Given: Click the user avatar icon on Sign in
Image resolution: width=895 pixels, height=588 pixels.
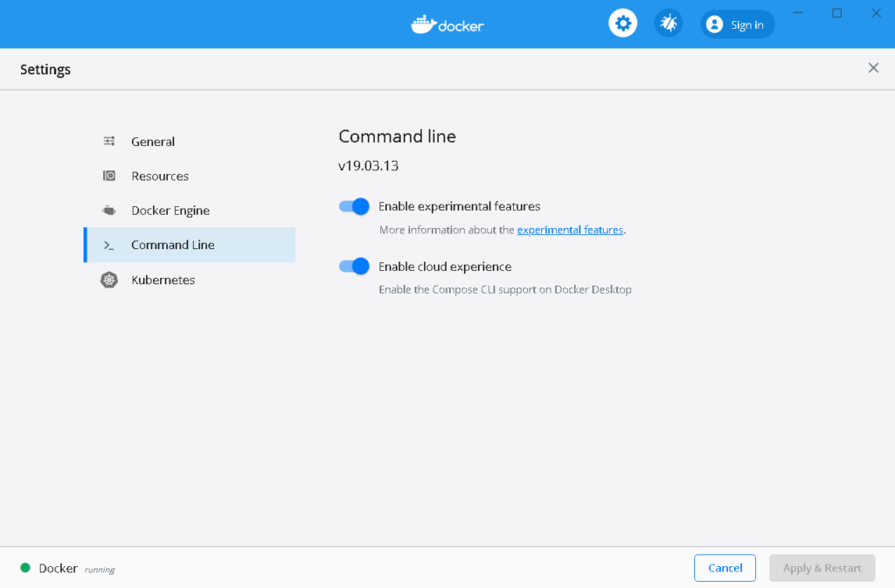Looking at the screenshot, I should pos(714,24).
